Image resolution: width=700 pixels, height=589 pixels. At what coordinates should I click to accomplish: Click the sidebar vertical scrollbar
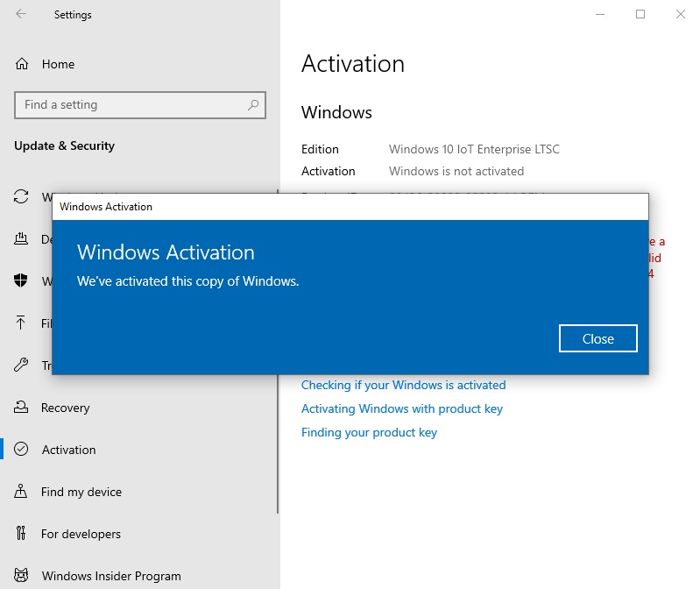278,351
